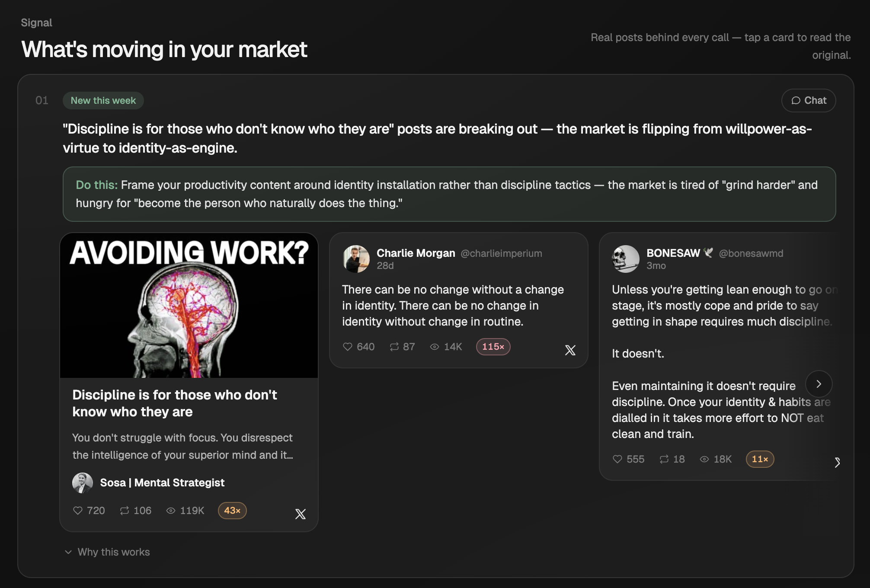Image resolution: width=870 pixels, height=588 pixels.
Task: Click the 115× multiplier badge
Action: pos(493,347)
